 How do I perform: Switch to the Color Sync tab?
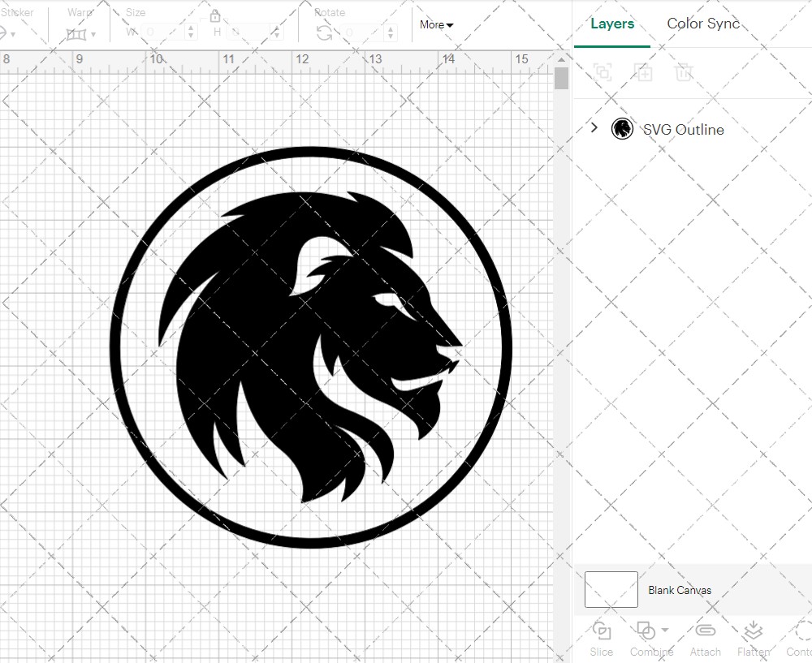click(703, 24)
